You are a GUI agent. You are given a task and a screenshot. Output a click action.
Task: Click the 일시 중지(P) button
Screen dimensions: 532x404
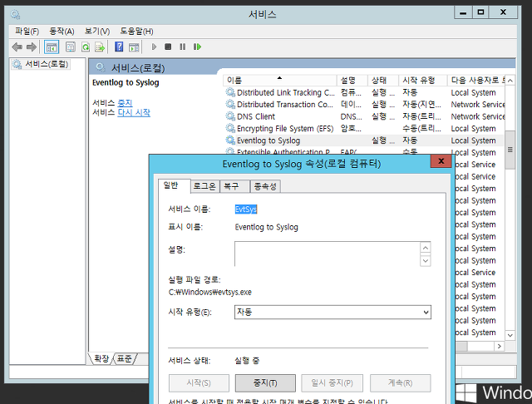332,383
